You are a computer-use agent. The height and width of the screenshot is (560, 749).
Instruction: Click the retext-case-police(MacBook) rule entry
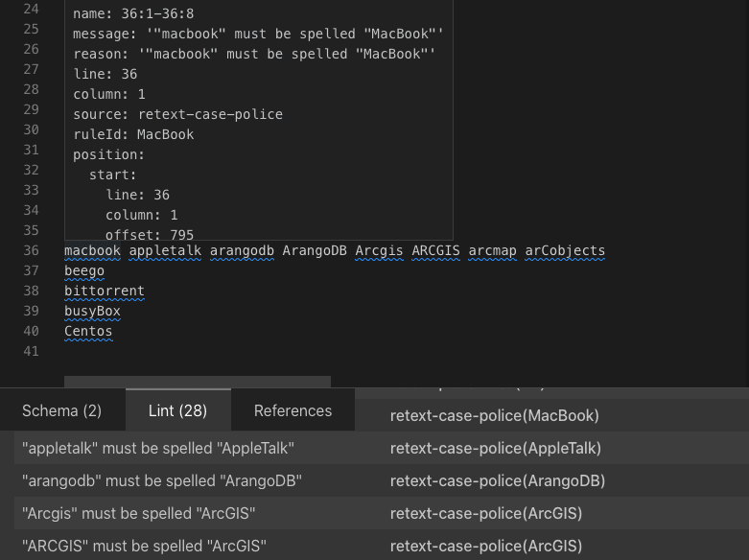point(495,415)
